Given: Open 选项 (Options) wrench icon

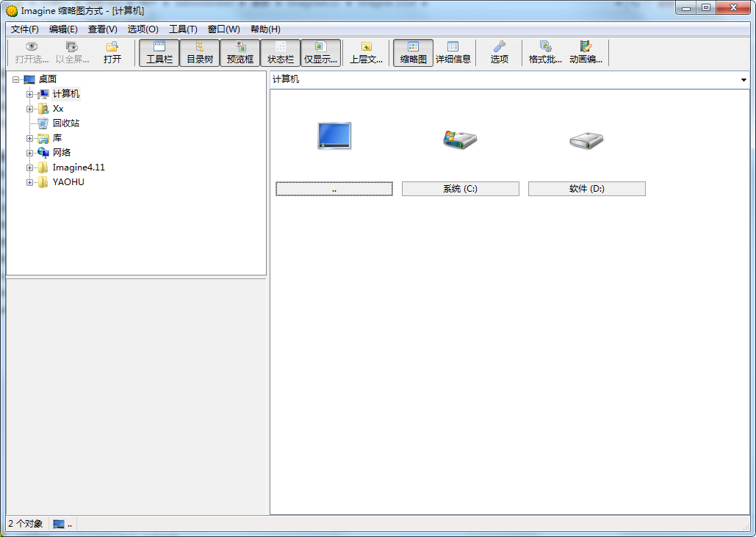Looking at the screenshot, I should coord(500,52).
